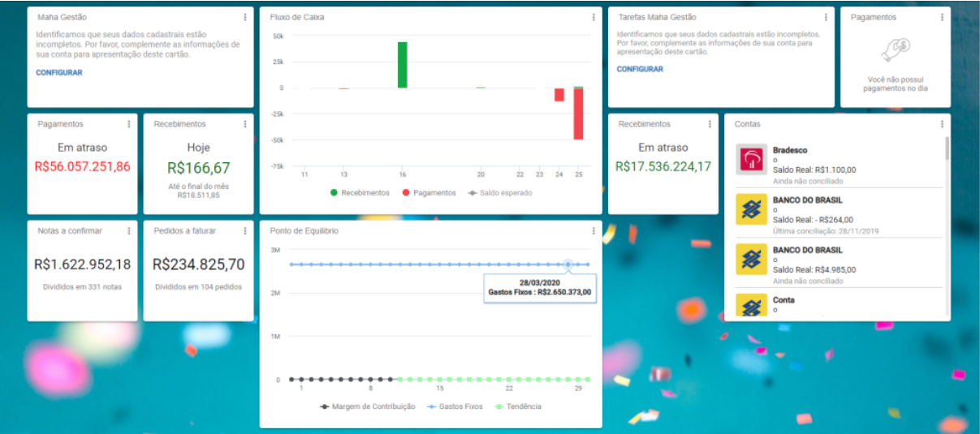The height and width of the screenshot is (434, 980).
Task: Toggle Gastos Fixos series in the legend
Action: (454, 406)
